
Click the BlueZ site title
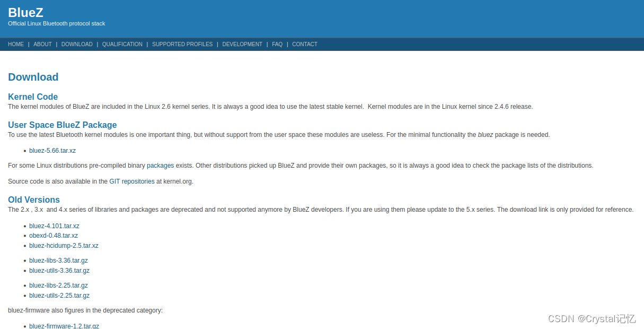tap(25, 13)
